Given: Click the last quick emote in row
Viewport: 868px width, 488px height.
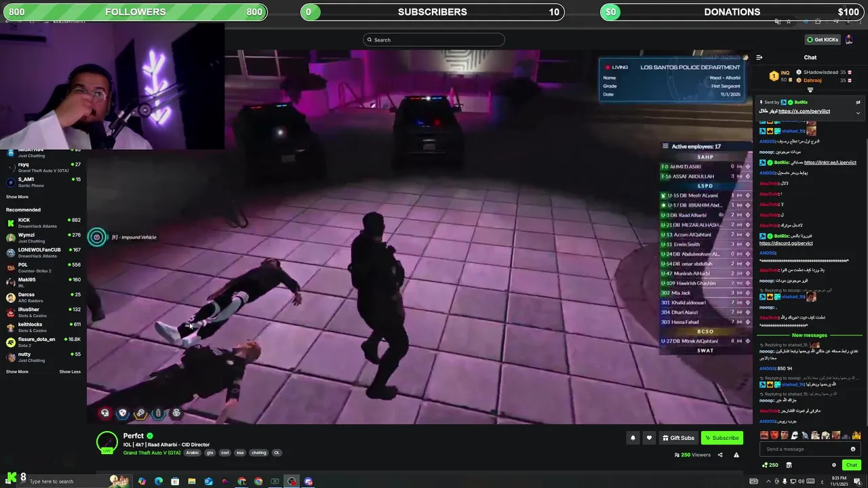Looking at the screenshot, I should 856,435.
